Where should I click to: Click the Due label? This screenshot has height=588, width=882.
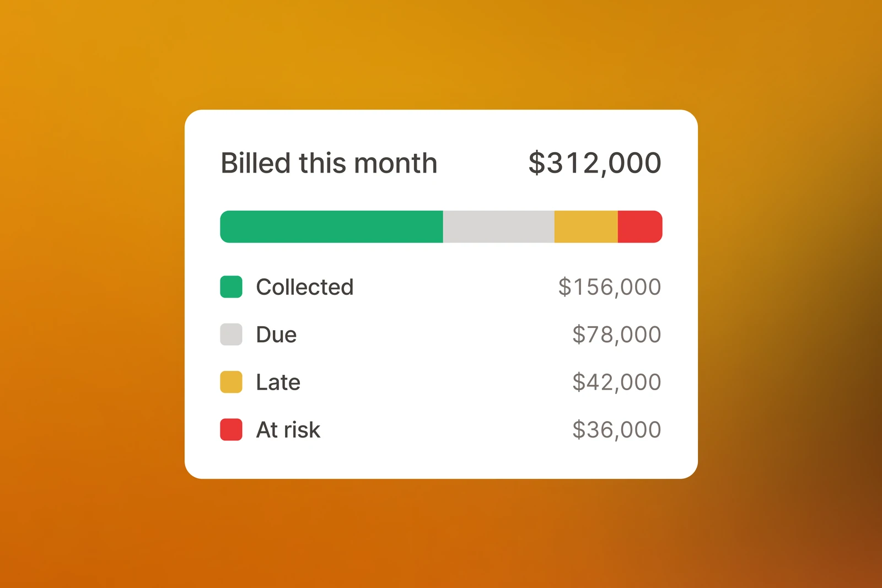pyautogui.click(x=276, y=335)
